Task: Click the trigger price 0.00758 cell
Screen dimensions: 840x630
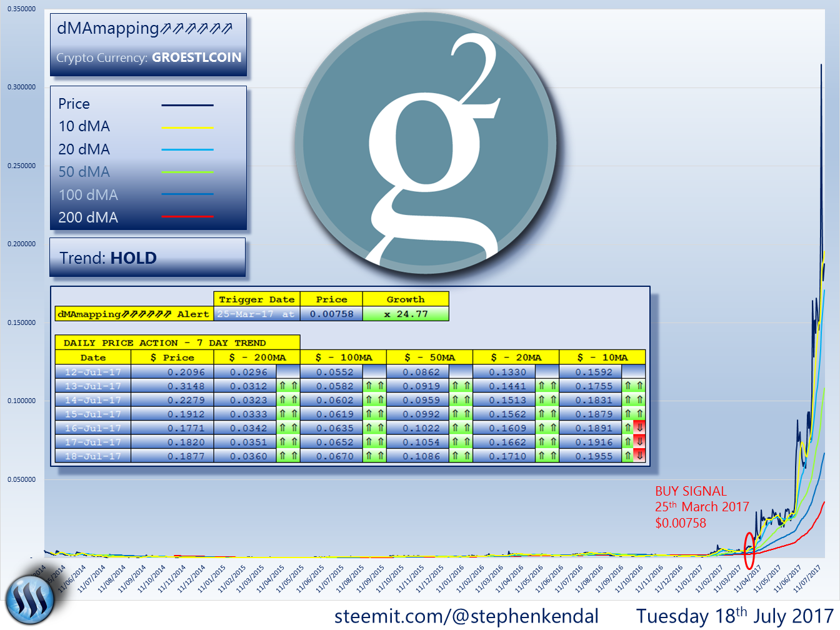Action: (331, 314)
